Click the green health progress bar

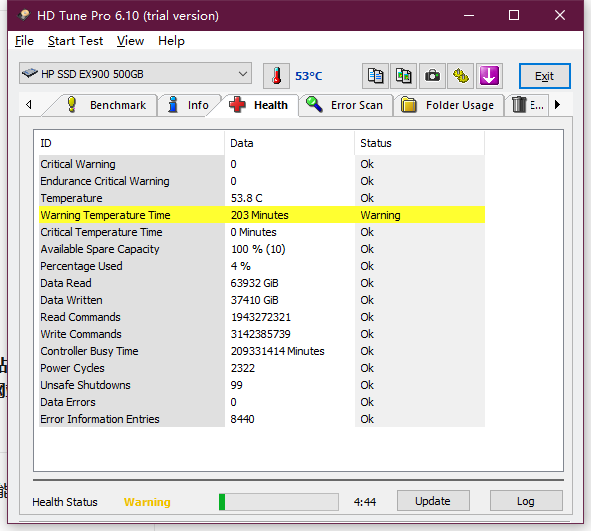279,502
